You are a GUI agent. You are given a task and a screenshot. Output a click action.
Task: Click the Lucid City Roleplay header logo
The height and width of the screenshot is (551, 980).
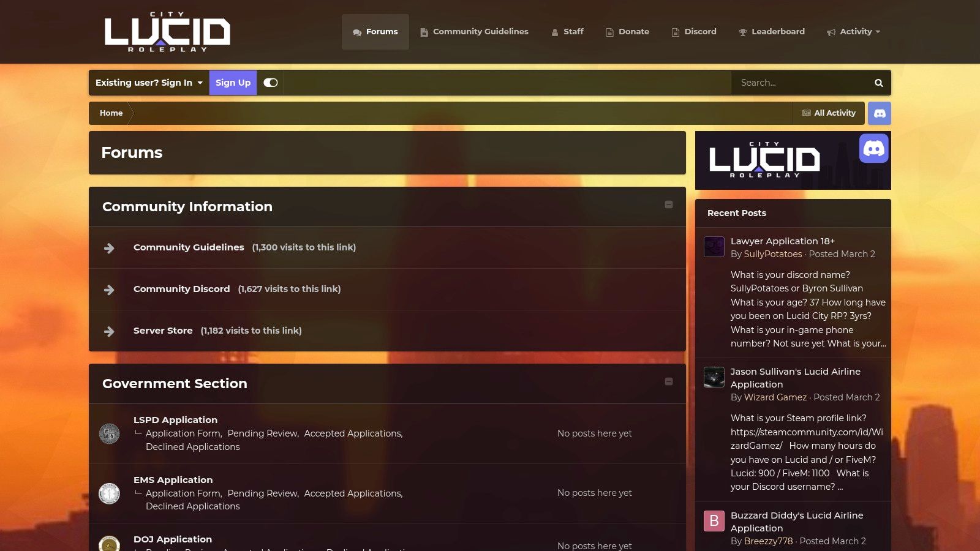point(167,32)
